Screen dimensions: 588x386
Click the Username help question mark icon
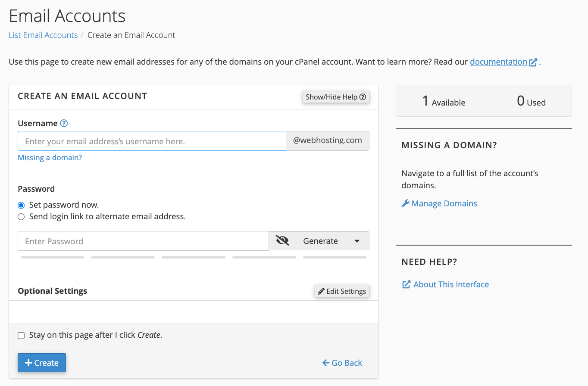64,124
